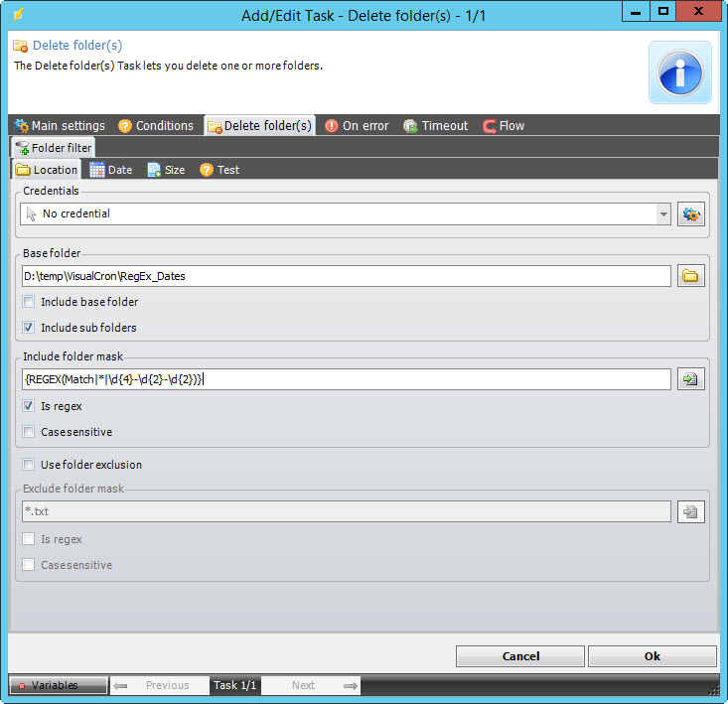This screenshot has width=728, height=704.
Task: Go to the Timeout tab
Action: (x=435, y=126)
